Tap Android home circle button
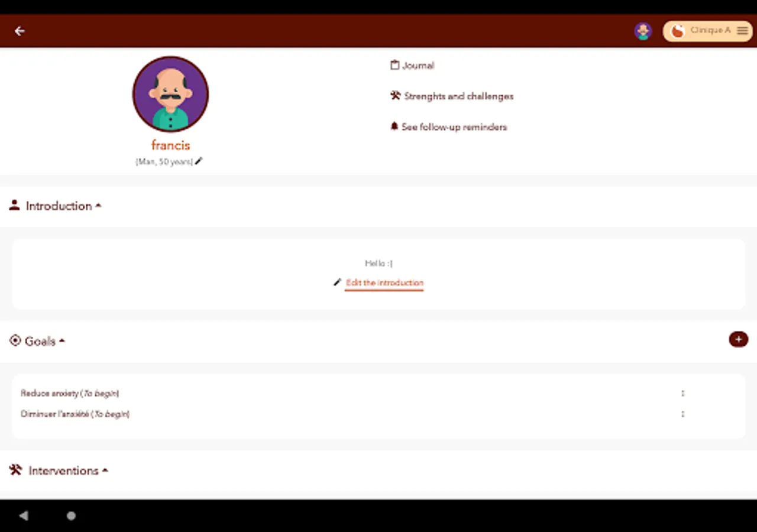 (71, 516)
